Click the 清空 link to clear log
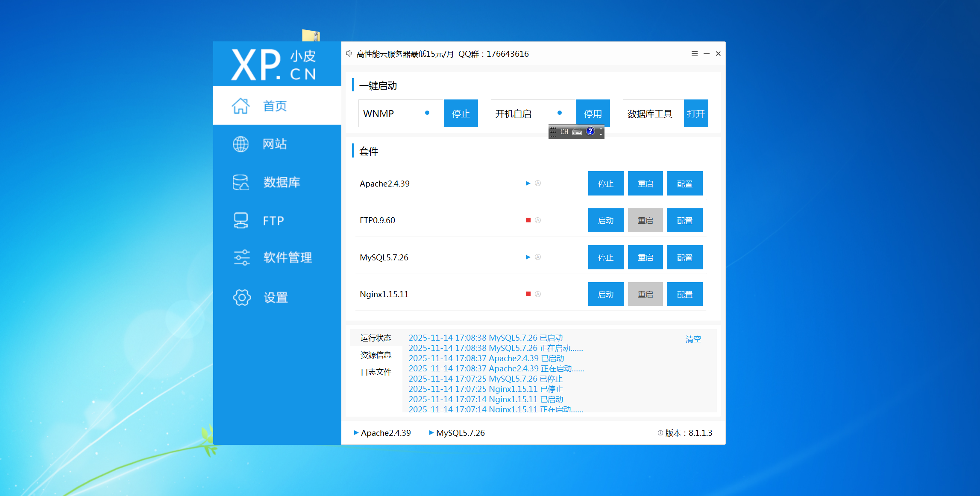The height and width of the screenshot is (496, 980). point(693,339)
